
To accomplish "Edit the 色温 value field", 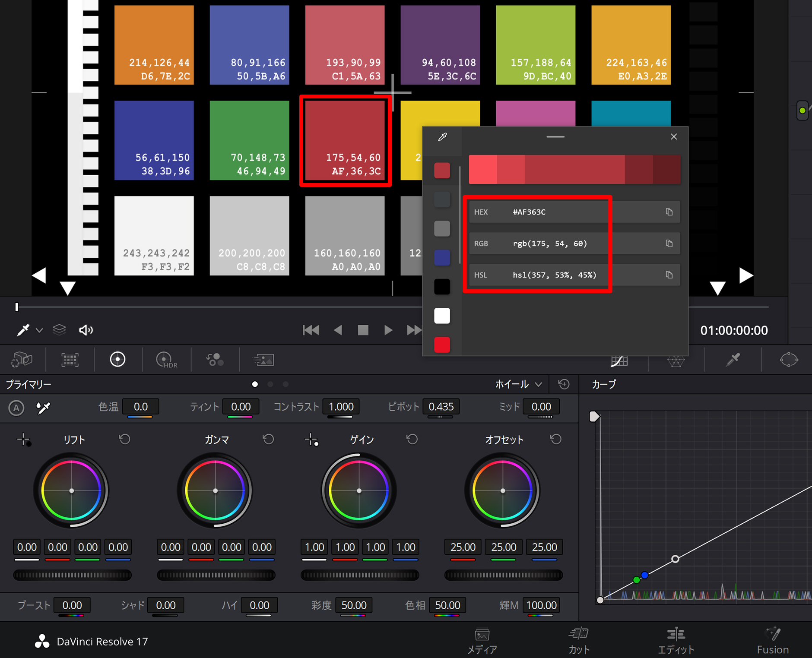I will tap(141, 407).
